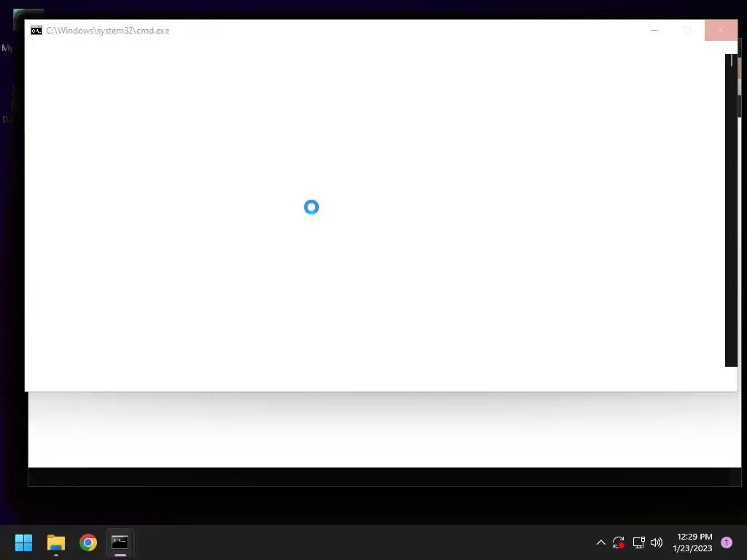Open the sync status tray icon
747x560 pixels.
pos(619,542)
